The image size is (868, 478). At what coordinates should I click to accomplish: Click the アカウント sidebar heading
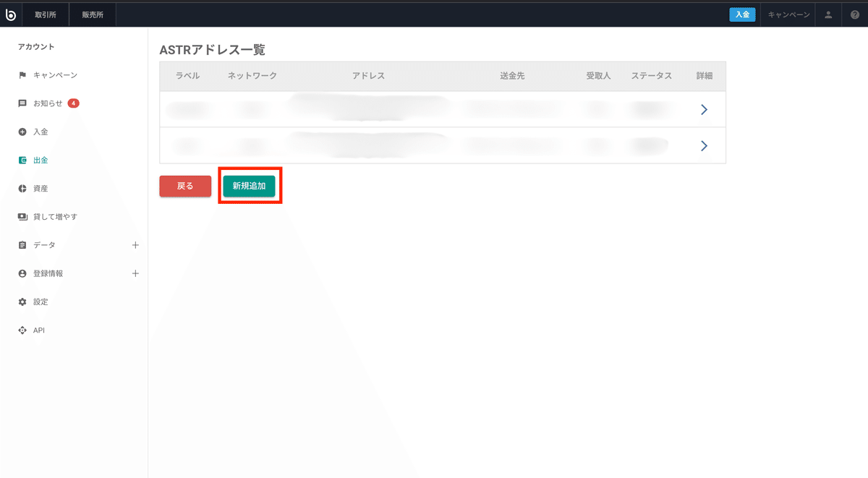coord(36,47)
